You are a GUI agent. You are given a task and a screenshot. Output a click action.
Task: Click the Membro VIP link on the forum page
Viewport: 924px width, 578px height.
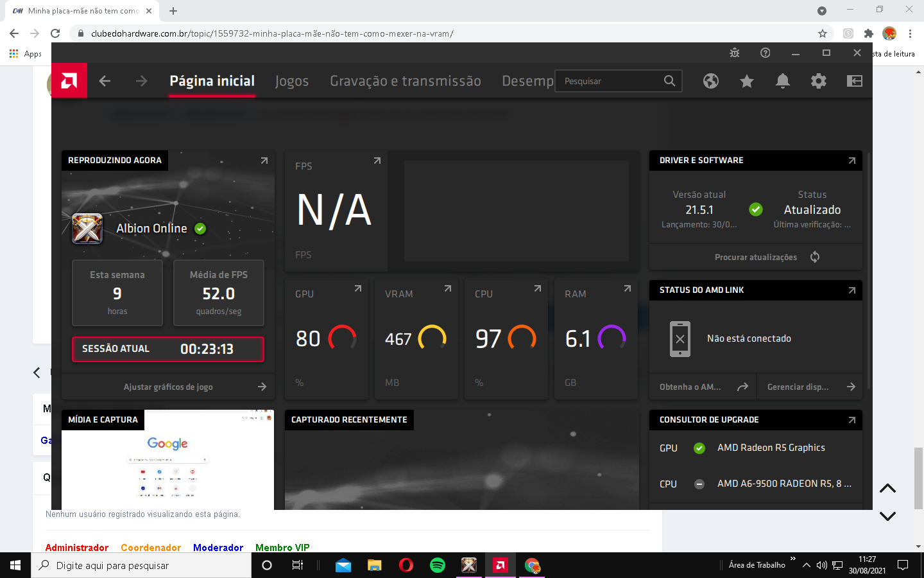(282, 547)
